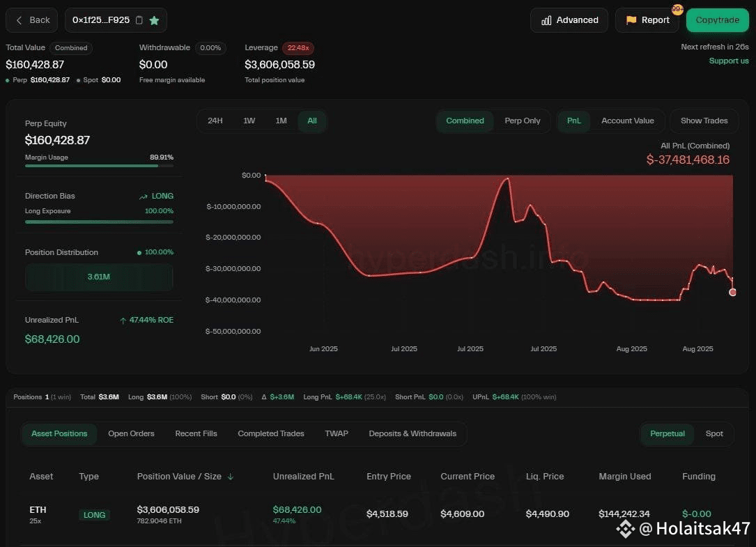Click the copy wallet address icon
This screenshot has height=547, width=756.
tap(139, 21)
